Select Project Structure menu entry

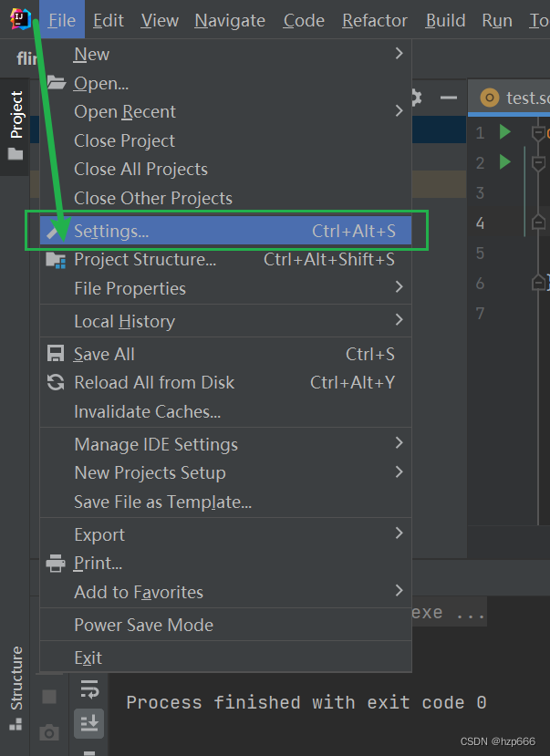(x=145, y=260)
